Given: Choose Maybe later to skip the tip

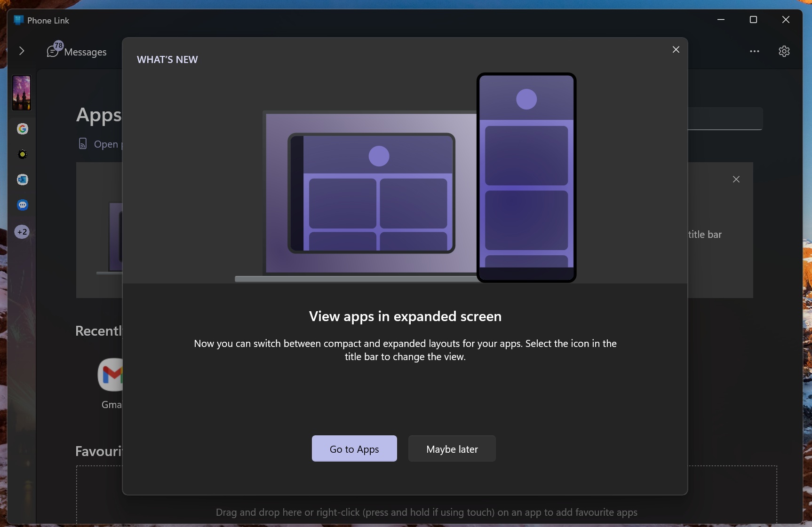Looking at the screenshot, I should [x=451, y=448].
